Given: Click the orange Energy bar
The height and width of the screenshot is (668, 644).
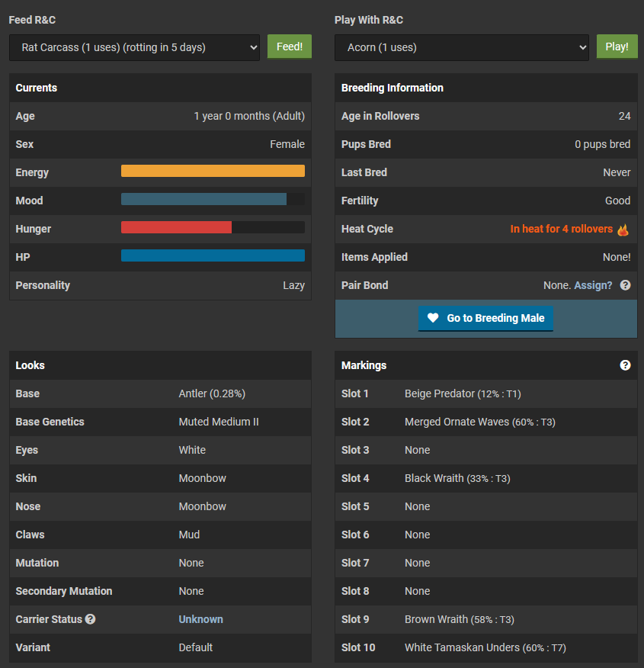Looking at the screenshot, I should click(x=213, y=171).
